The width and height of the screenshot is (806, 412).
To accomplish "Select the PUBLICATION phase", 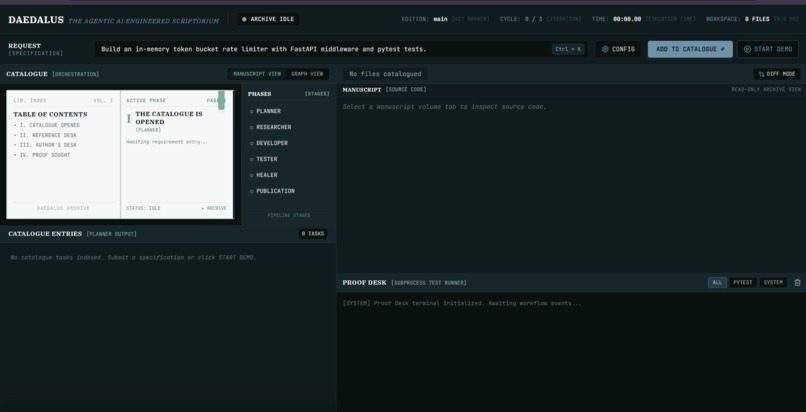I will tap(272, 191).
